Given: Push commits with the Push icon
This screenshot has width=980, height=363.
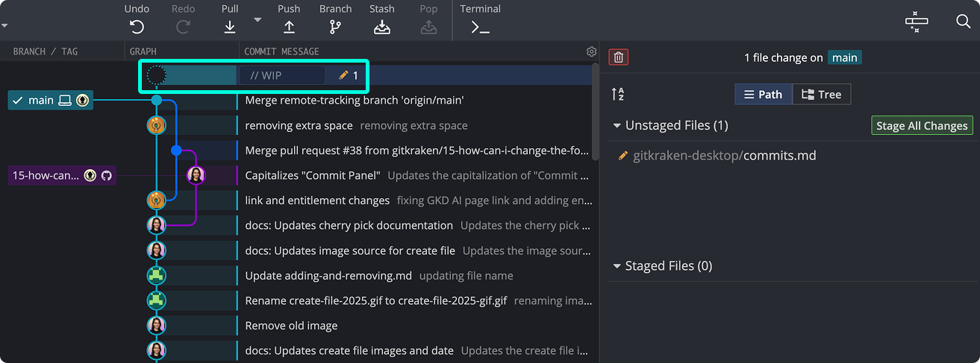Looking at the screenshot, I should point(289,27).
